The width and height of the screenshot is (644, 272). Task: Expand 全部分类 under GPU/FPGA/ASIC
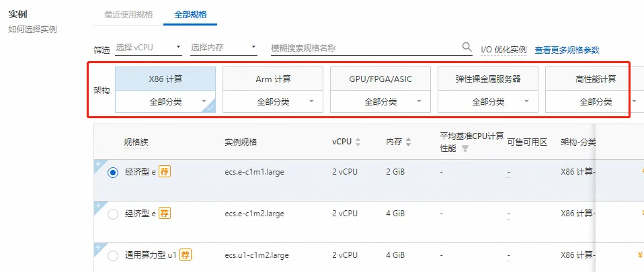point(380,102)
